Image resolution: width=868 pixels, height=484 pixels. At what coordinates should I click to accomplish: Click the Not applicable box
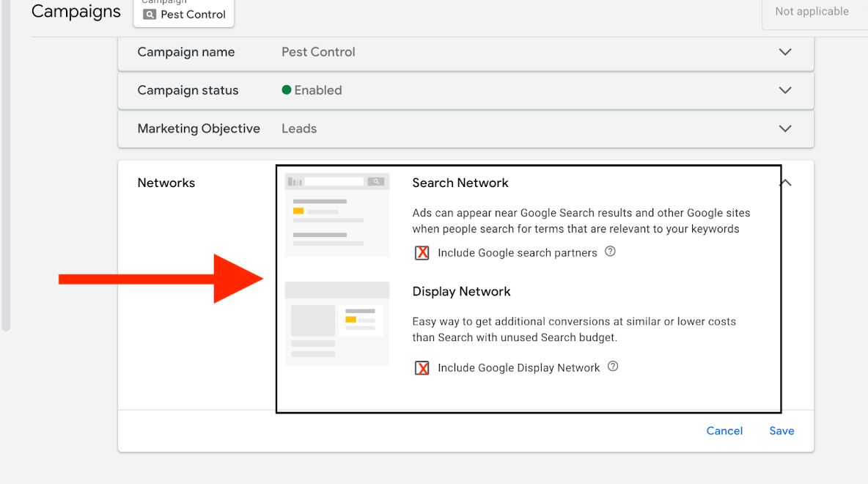click(x=812, y=12)
